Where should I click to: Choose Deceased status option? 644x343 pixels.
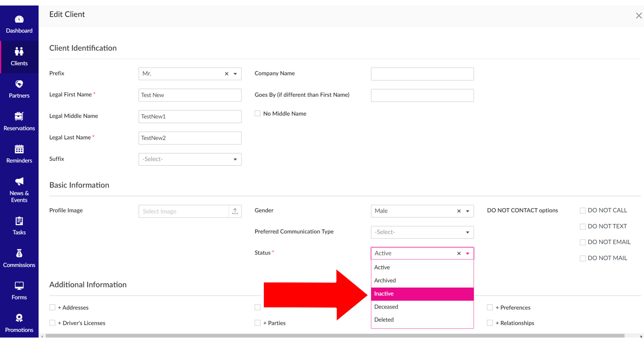(x=422, y=307)
